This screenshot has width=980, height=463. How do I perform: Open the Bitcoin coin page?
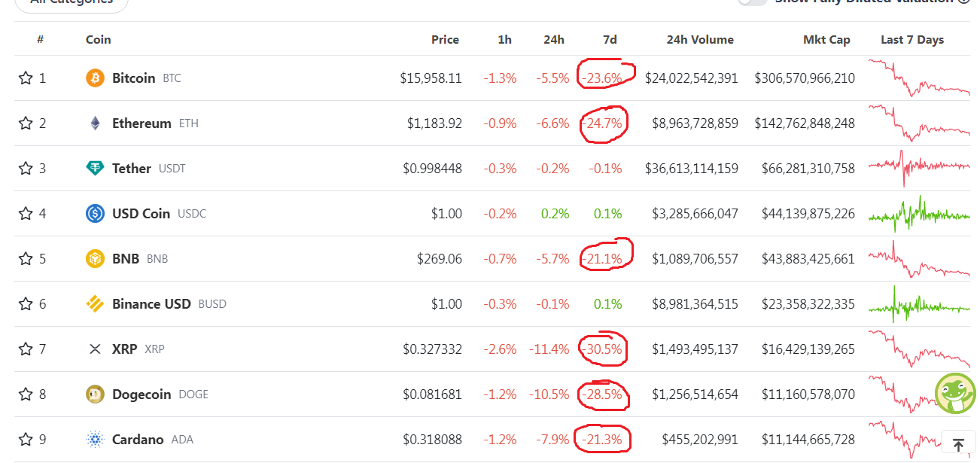pos(133,78)
